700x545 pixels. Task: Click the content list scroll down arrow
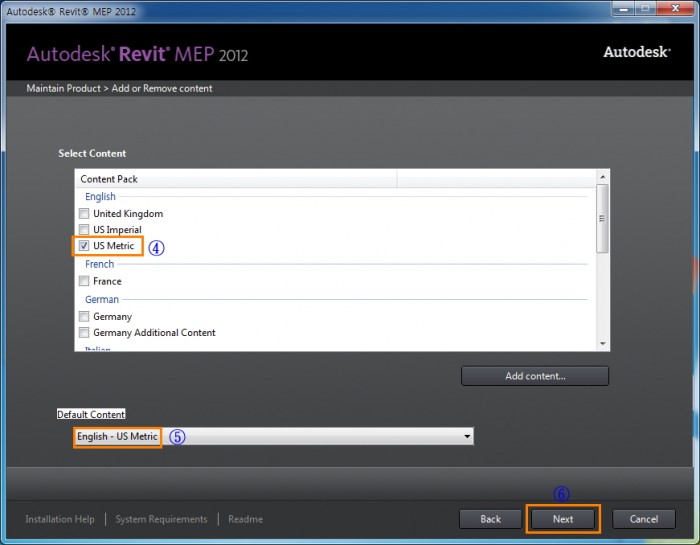[602, 343]
